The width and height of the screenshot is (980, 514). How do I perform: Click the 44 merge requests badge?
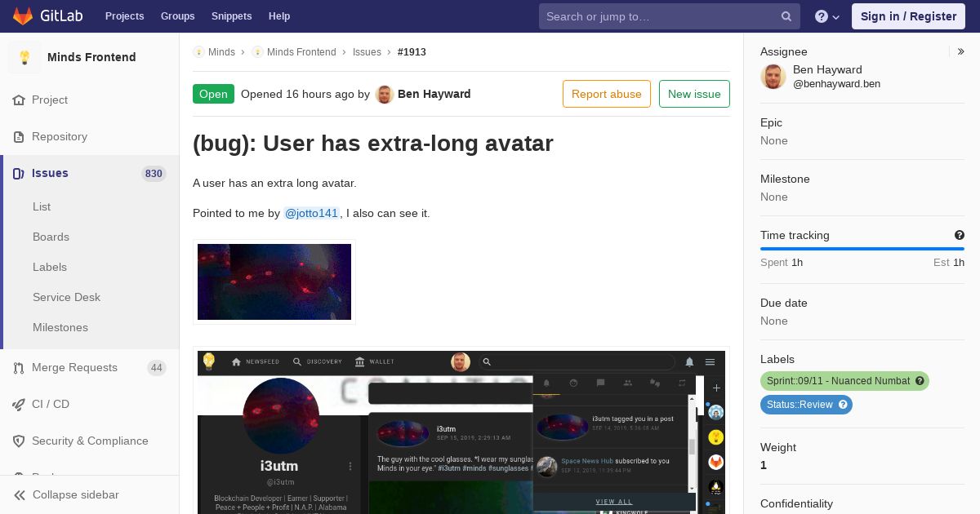(x=157, y=368)
